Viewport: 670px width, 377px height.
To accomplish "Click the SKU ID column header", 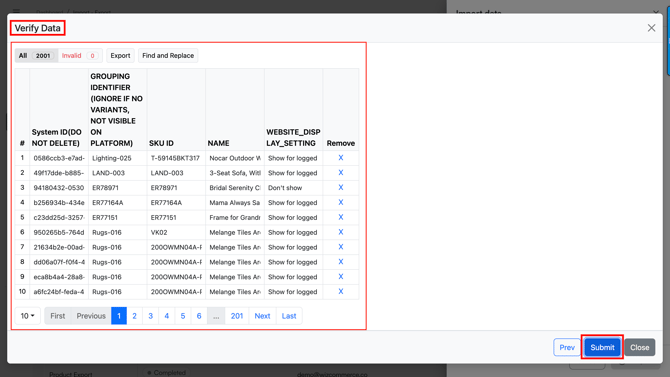I will [176, 109].
